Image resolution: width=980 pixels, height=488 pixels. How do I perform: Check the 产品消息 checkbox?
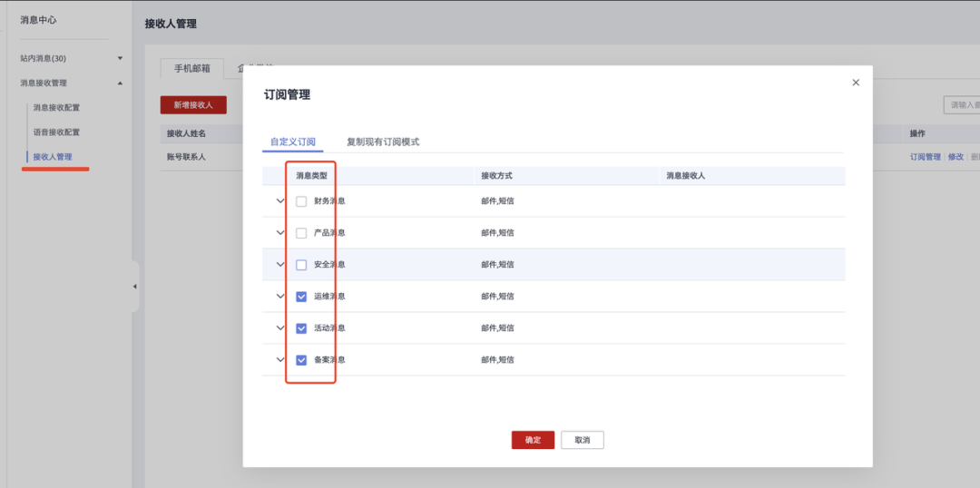pos(301,233)
